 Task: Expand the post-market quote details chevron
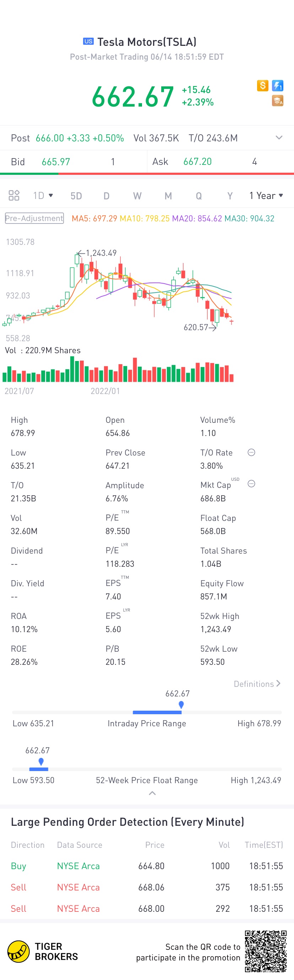click(x=279, y=138)
